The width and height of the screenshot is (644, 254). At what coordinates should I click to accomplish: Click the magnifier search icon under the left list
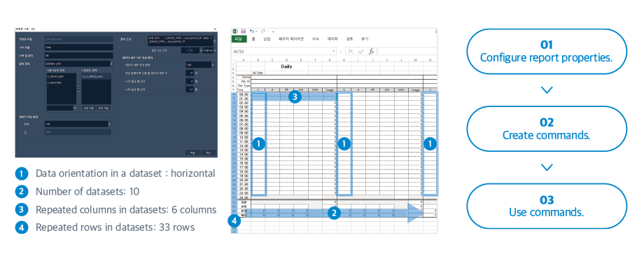[75, 108]
